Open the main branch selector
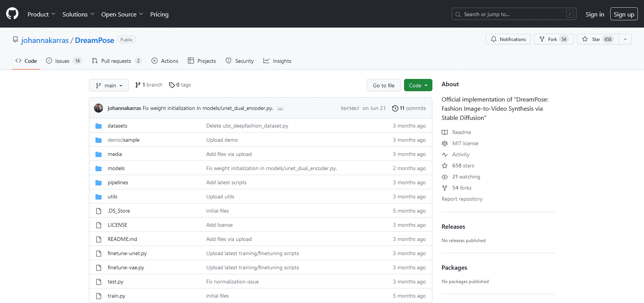This screenshot has width=644, height=303. click(x=109, y=85)
